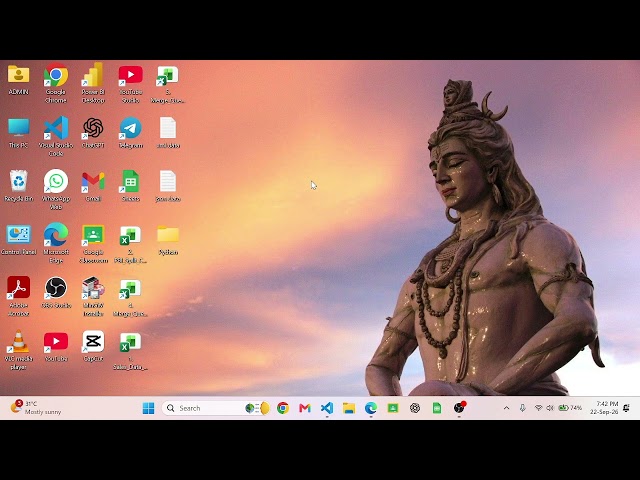Open Control Panel desktop icon
The image size is (640, 480).
18,240
